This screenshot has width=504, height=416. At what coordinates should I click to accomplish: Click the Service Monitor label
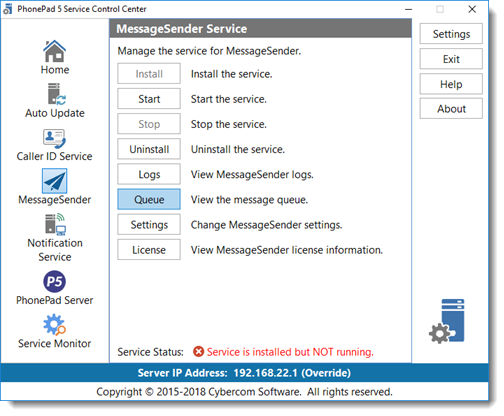tap(54, 343)
